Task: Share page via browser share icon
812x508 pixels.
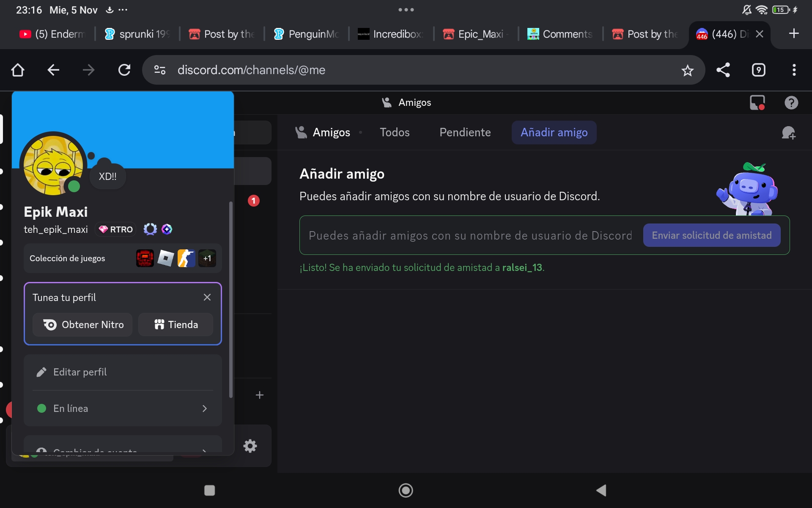Action: (723, 70)
